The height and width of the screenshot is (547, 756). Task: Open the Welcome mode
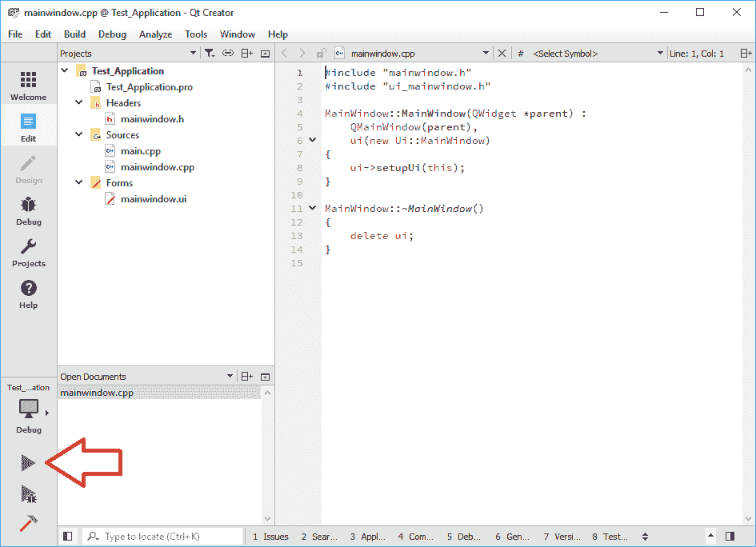tap(28, 86)
